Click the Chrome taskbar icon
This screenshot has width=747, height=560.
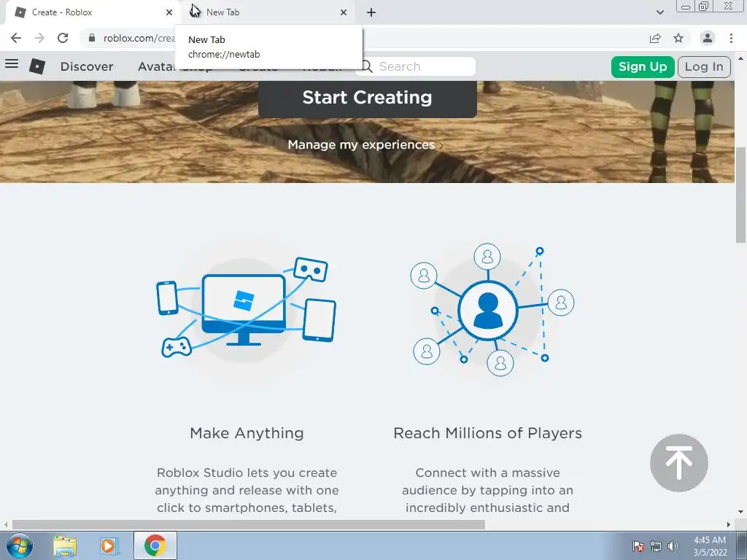pos(155,545)
